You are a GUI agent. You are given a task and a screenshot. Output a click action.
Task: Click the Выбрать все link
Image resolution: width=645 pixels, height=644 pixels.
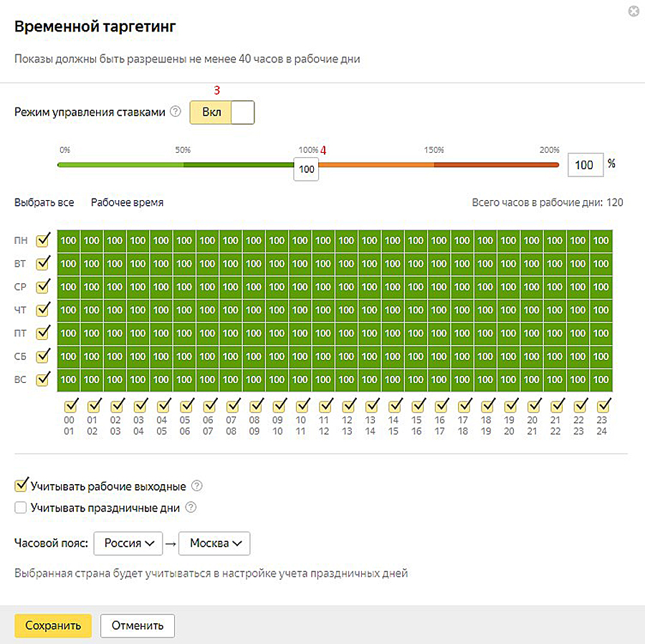point(44,202)
